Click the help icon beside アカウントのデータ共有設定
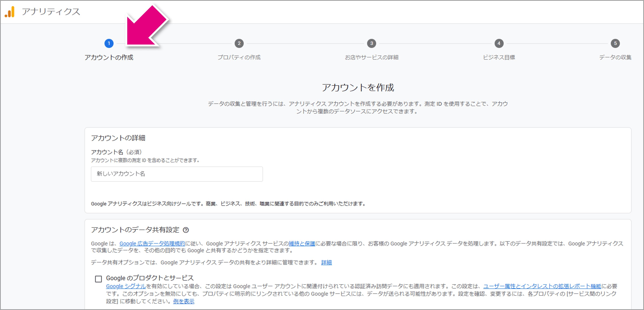 click(186, 230)
